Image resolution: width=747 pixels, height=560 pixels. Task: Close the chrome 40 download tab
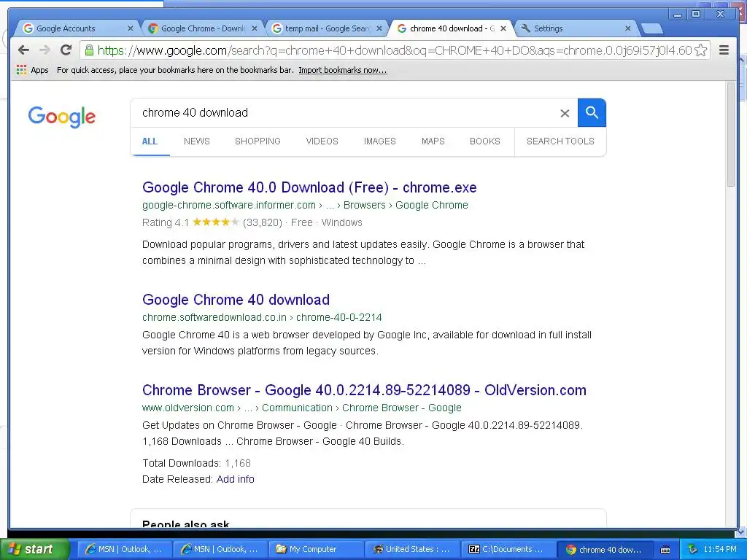pos(503,28)
